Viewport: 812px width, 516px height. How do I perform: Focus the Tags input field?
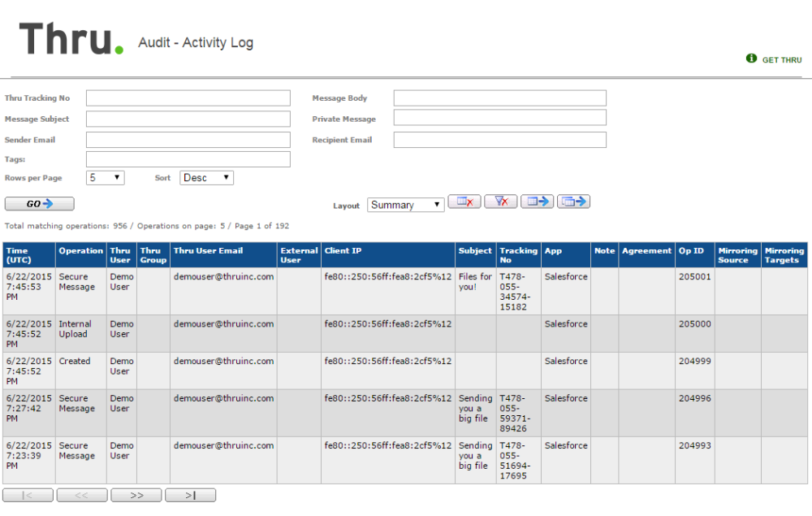(x=188, y=159)
